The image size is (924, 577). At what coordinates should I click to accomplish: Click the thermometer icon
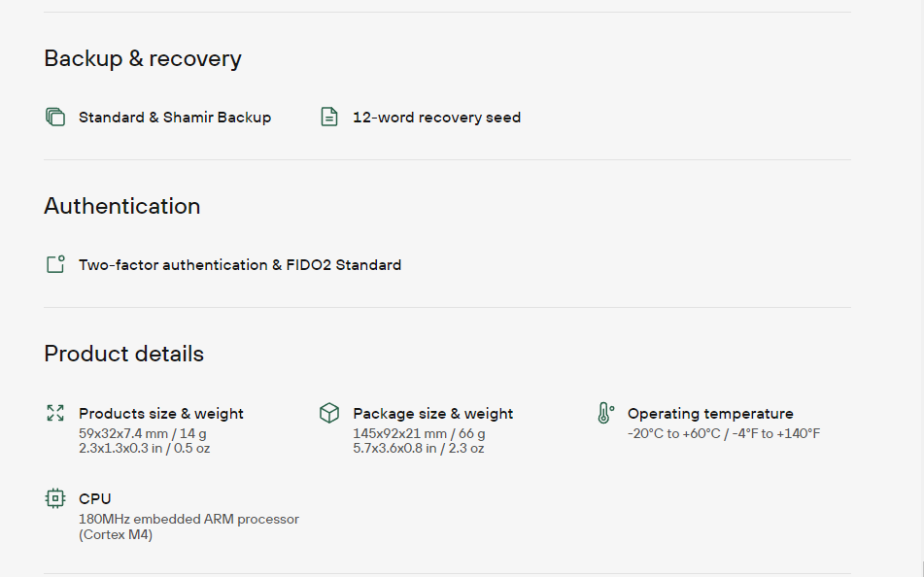604,413
